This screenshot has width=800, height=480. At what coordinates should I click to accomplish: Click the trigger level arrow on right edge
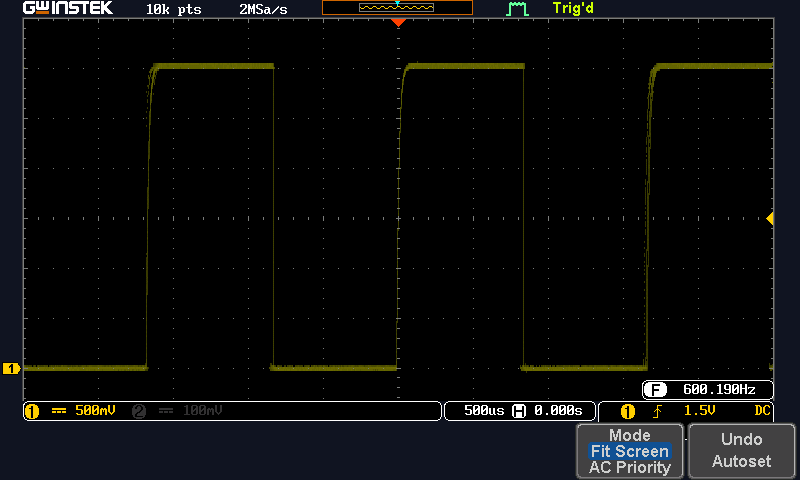click(x=769, y=218)
